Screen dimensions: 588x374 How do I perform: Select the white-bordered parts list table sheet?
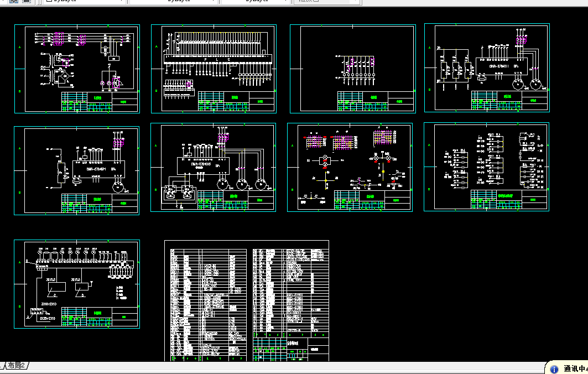[247, 301]
